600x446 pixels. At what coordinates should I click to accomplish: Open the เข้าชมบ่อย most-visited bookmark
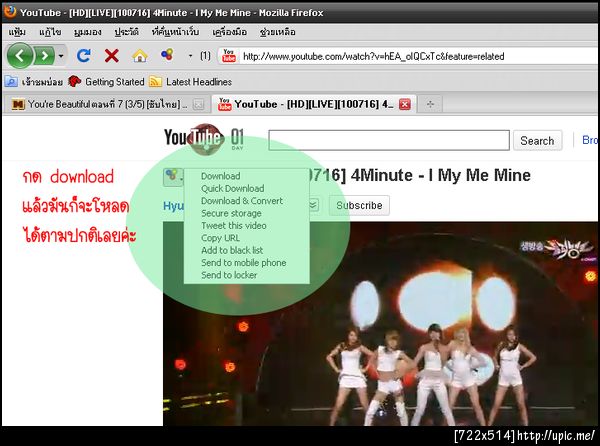coord(34,81)
